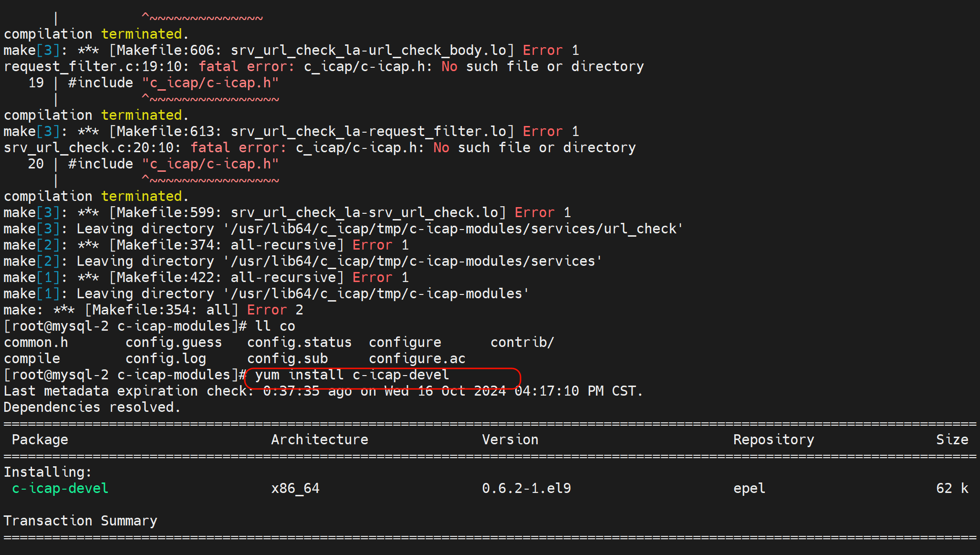Click the x86_64 architecture value
The height and width of the screenshot is (555, 980).
[x=295, y=488]
